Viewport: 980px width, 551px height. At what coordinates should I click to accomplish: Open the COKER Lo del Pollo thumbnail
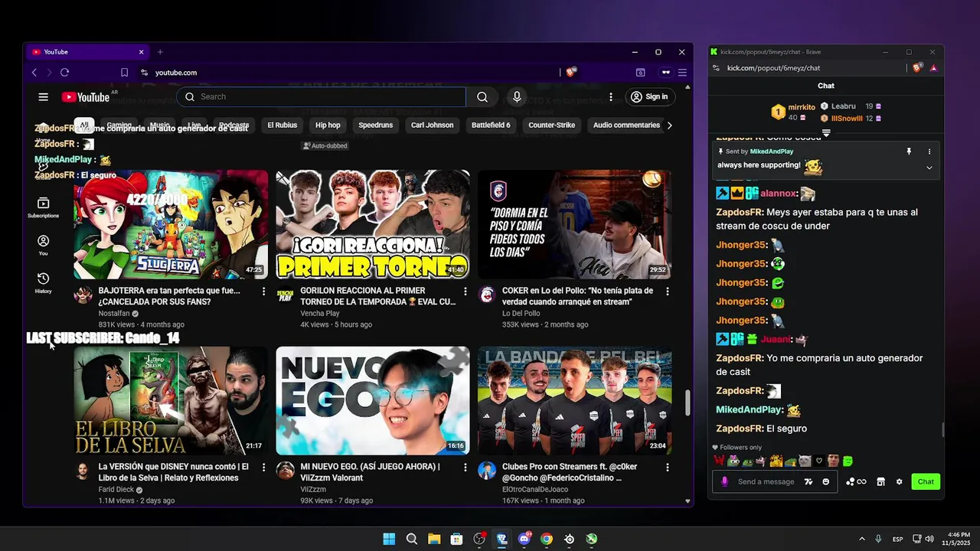tap(575, 224)
